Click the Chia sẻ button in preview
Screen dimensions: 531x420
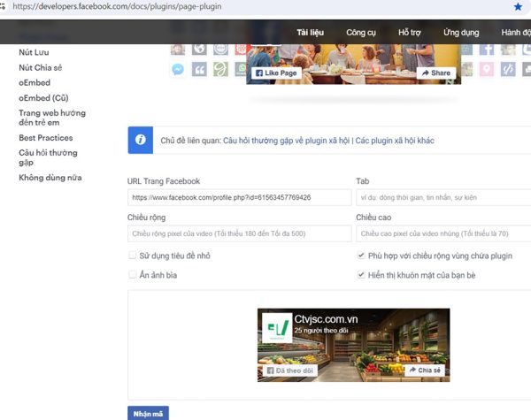(x=425, y=370)
